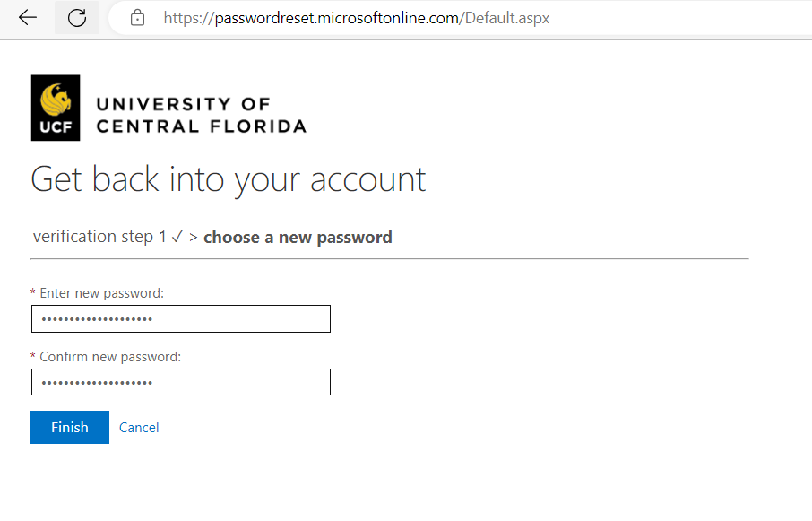Click the 'Confirm new password:' label

coord(110,357)
